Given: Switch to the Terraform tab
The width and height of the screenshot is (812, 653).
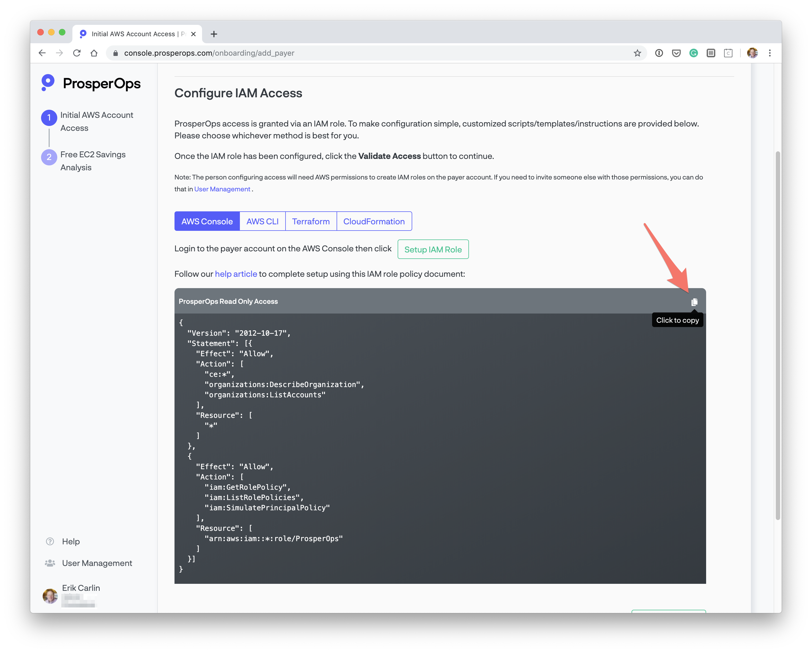Looking at the screenshot, I should (x=311, y=221).
